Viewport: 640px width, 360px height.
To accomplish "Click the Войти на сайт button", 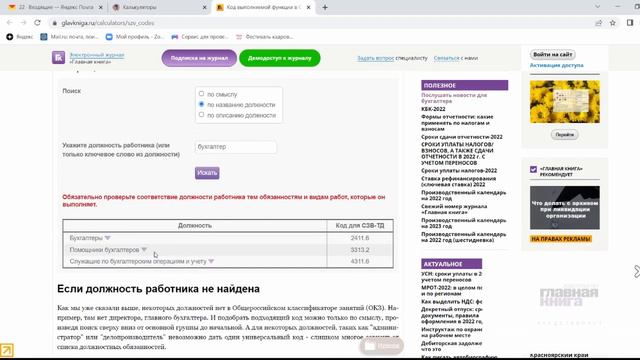I will point(553,54).
